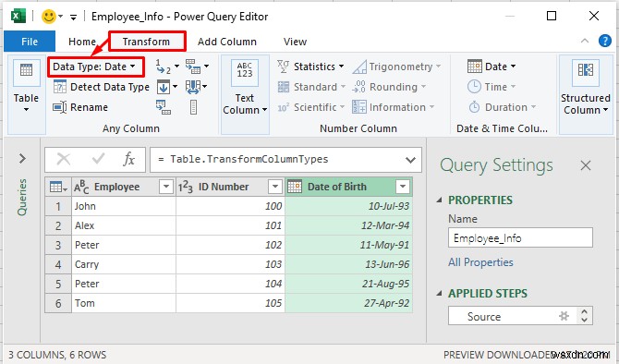Click the Move column icon

click(x=193, y=87)
